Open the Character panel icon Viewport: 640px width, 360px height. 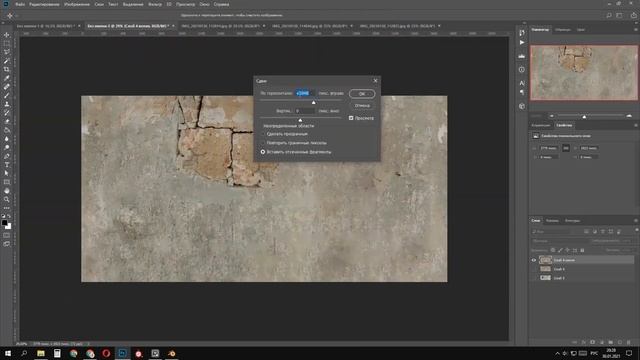pos(522,83)
